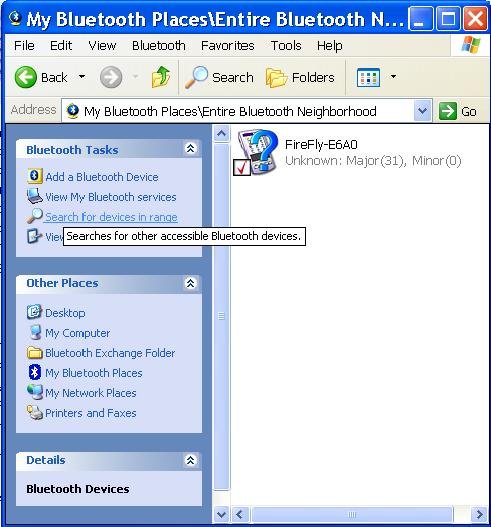The width and height of the screenshot is (491, 527).
Task: Toggle the Folders pane button
Action: [300, 78]
